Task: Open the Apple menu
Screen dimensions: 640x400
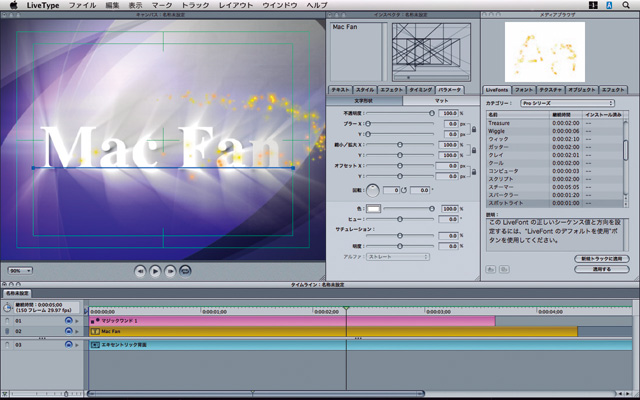Action: point(13,5)
